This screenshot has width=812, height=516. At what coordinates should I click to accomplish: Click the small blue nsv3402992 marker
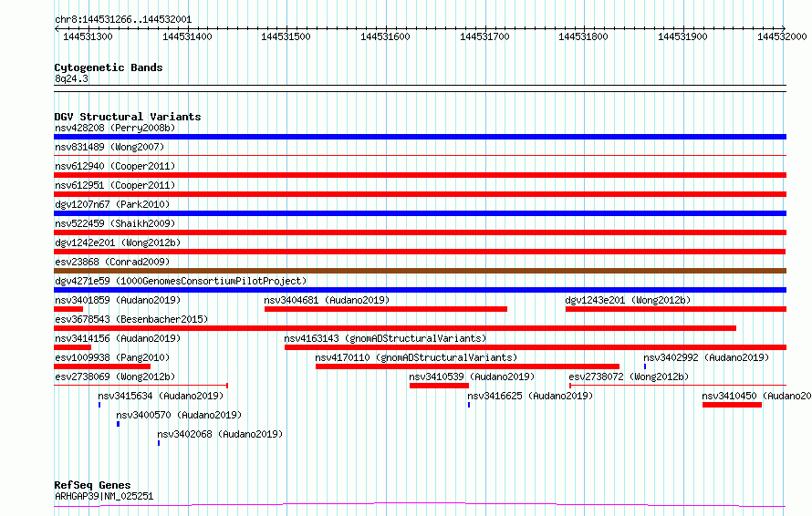pos(645,366)
